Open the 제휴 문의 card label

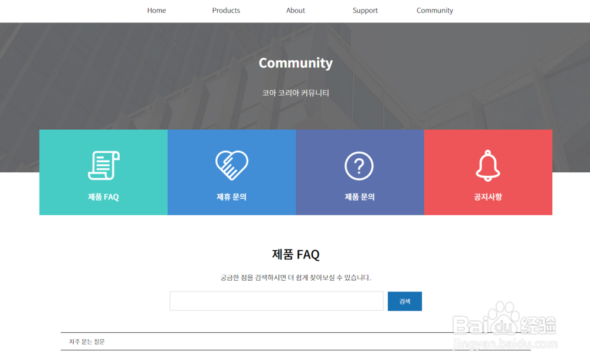(231, 197)
